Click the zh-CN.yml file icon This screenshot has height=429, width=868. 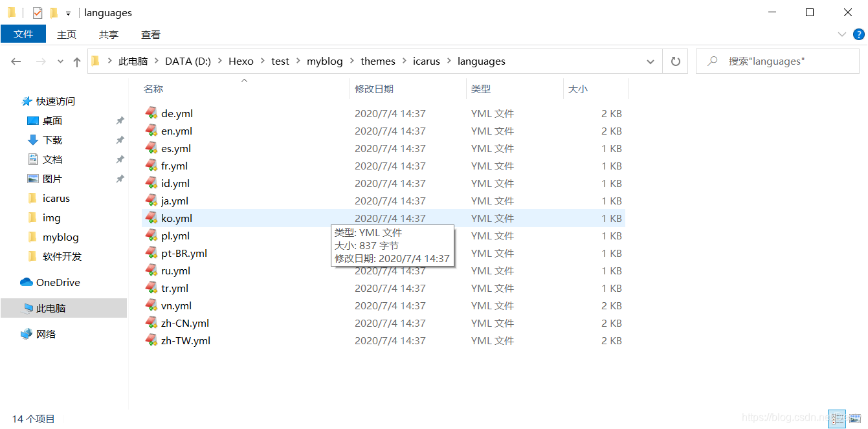(151, 323)
